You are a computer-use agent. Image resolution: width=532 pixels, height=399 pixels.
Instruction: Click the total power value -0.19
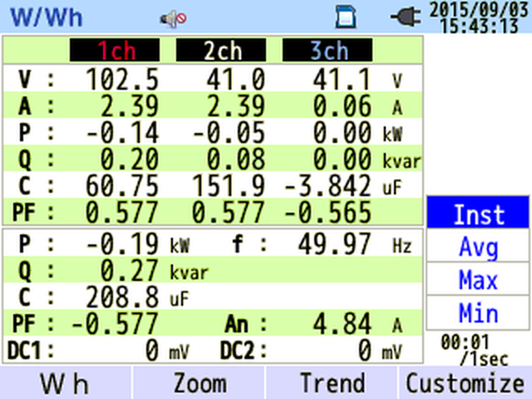coord(122,244)
